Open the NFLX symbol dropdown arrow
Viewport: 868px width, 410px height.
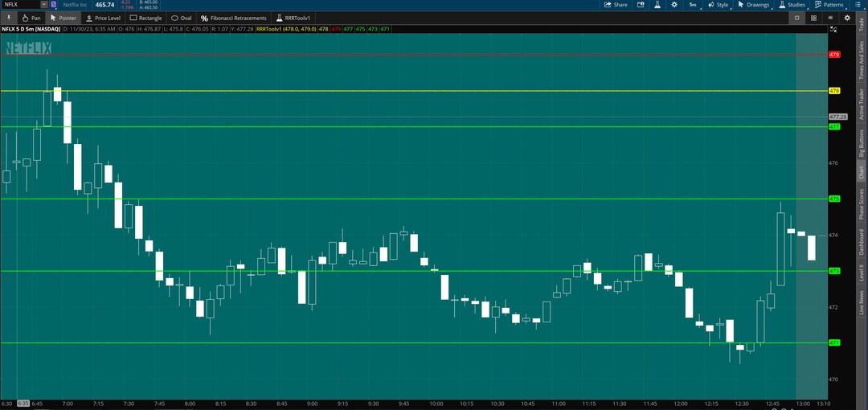tap(43, 5)
